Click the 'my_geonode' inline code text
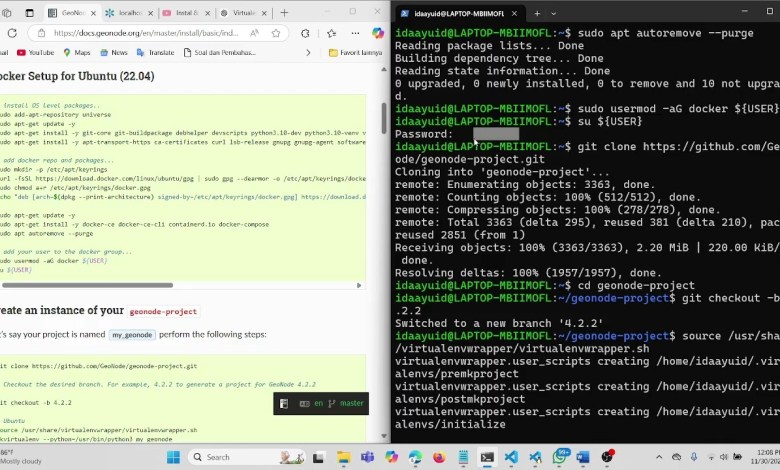The width and height of the screenshot is (780, 470). [132, 335]
